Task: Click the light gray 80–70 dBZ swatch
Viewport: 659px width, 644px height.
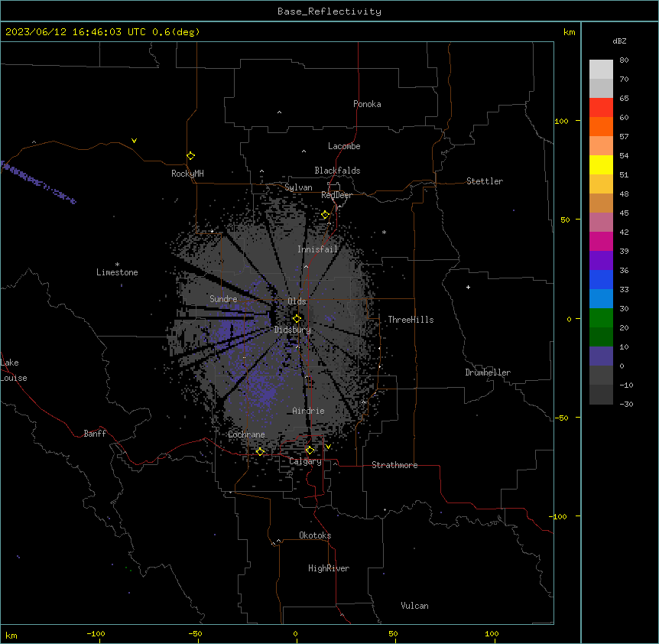Action: (x=601, y=70)
